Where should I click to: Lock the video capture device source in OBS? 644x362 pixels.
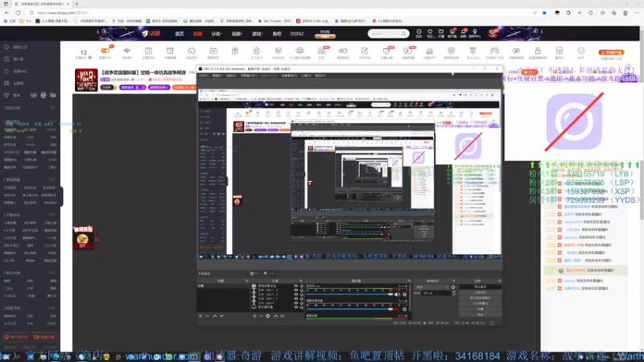click(x=302, y=286)
